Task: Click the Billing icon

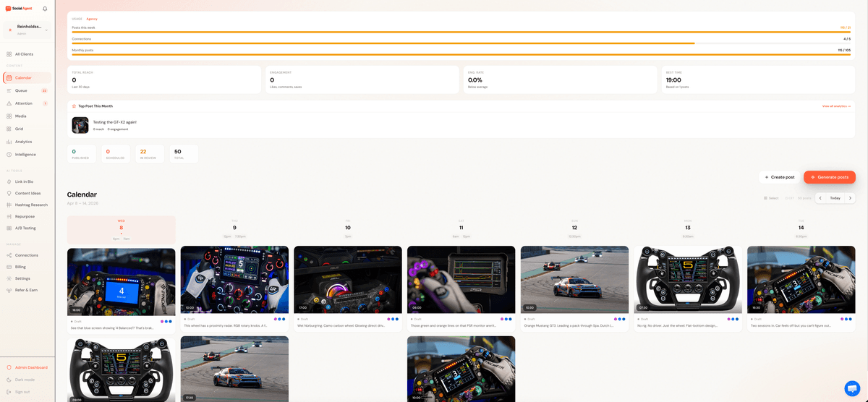Action: pos(9,267)
